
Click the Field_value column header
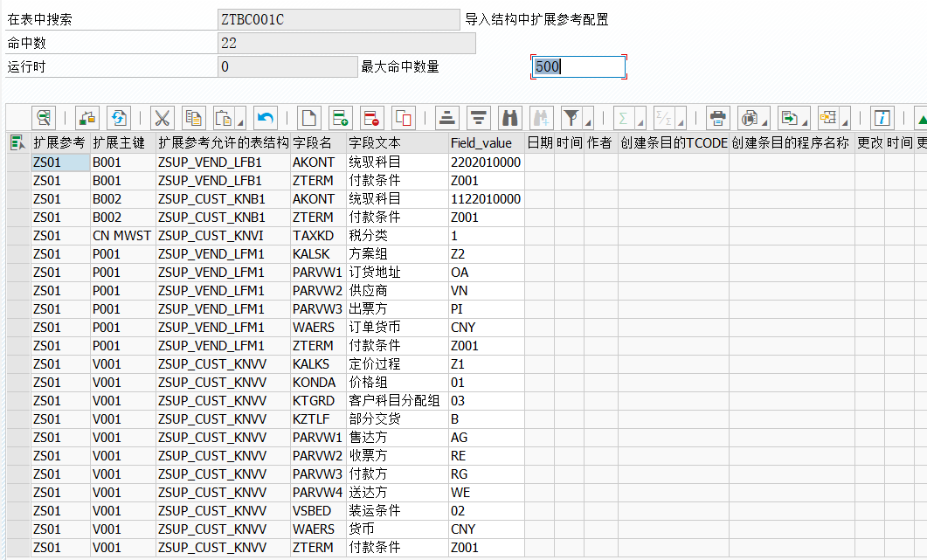tap(486, 143)
